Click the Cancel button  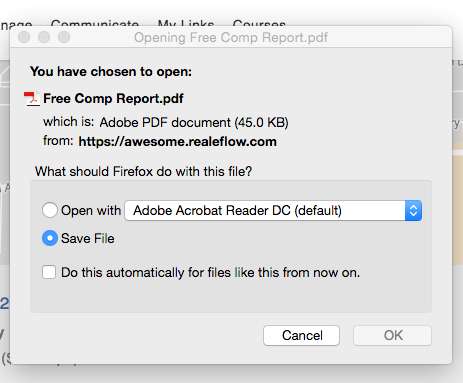click(x=301, y=335)
